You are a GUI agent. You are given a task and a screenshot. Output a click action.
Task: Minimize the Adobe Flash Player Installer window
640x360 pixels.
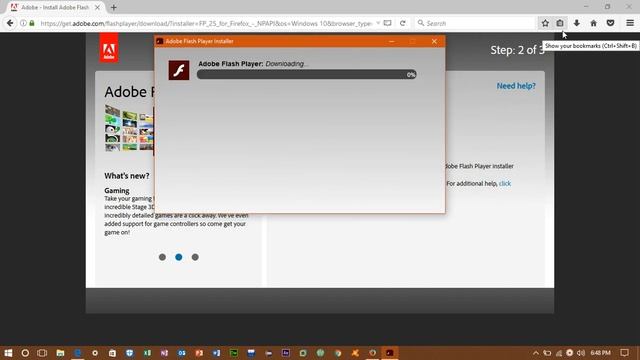[391, 41]
